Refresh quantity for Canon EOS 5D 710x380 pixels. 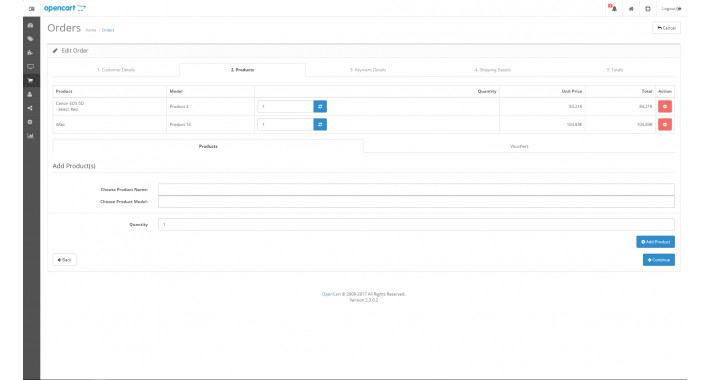[320, 106]
